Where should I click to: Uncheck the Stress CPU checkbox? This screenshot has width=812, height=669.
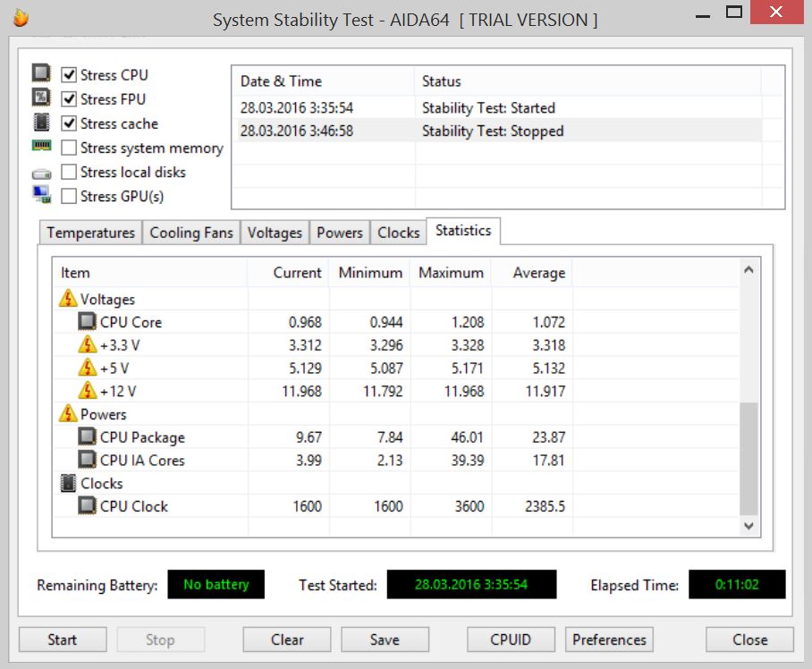pyautogui.click(x=69, y=74)
